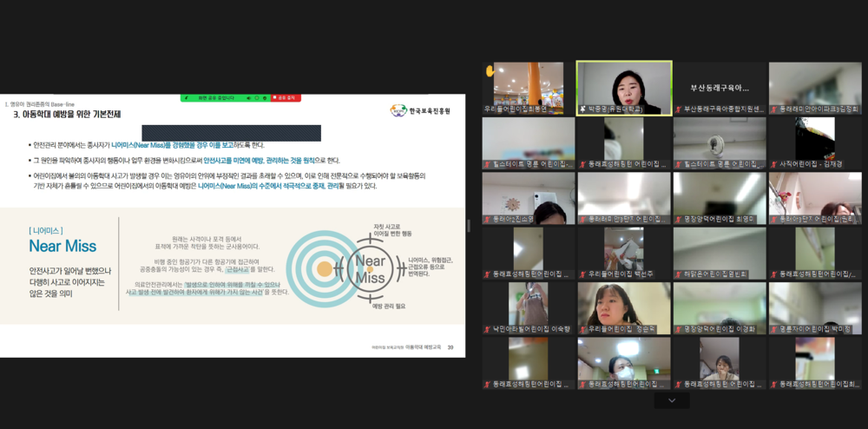Select the 부산동래구육아 name-only participant tile
868x429 pixels.
click(720, 88)
